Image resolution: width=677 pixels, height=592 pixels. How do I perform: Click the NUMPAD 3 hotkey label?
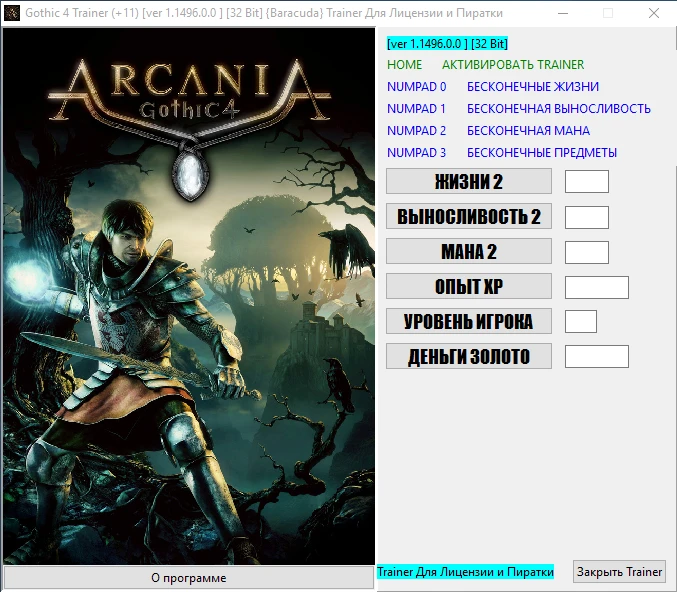click(417, 153)
